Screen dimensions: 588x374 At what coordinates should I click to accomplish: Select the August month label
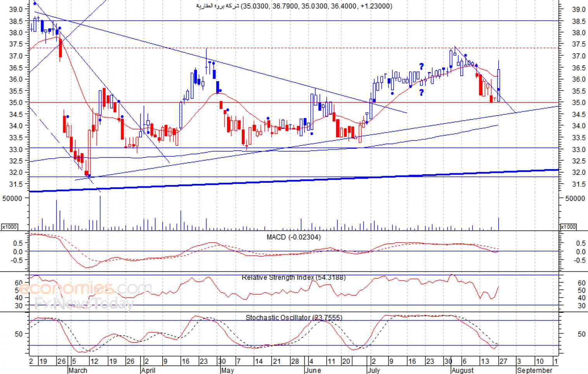click(463, 370)
